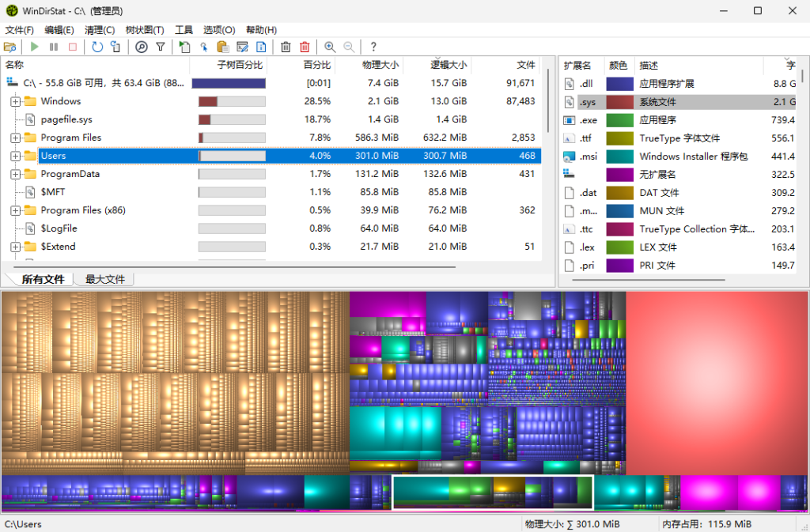Open the filter funnel icon
Screen dimensions: 810x532
click(x=161, y=47)
